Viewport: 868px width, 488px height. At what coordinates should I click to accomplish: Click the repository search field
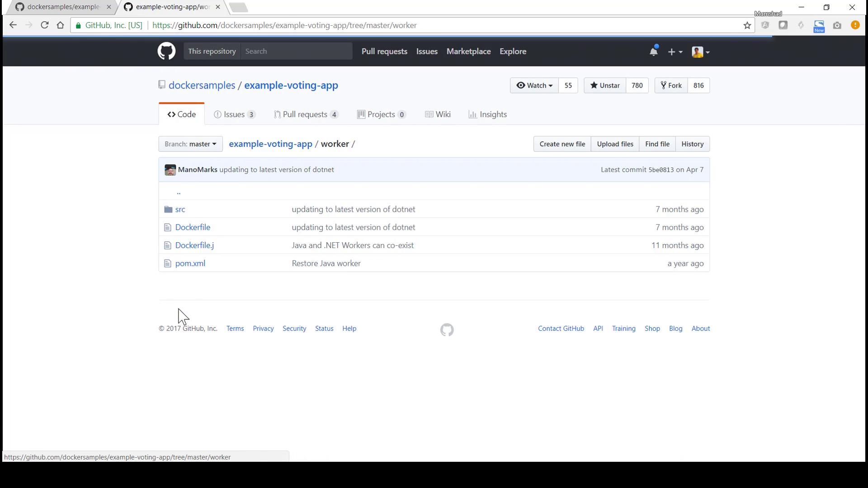pos(296,52)
